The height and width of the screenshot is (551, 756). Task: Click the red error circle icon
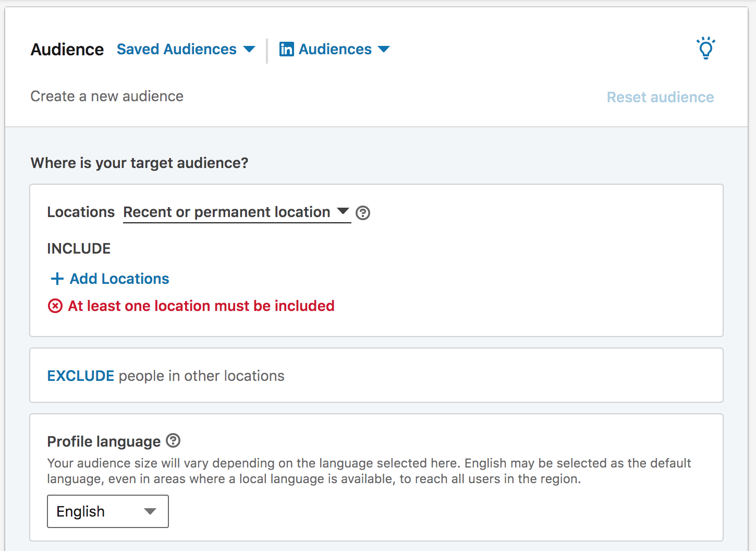click(x=55, y=306)
